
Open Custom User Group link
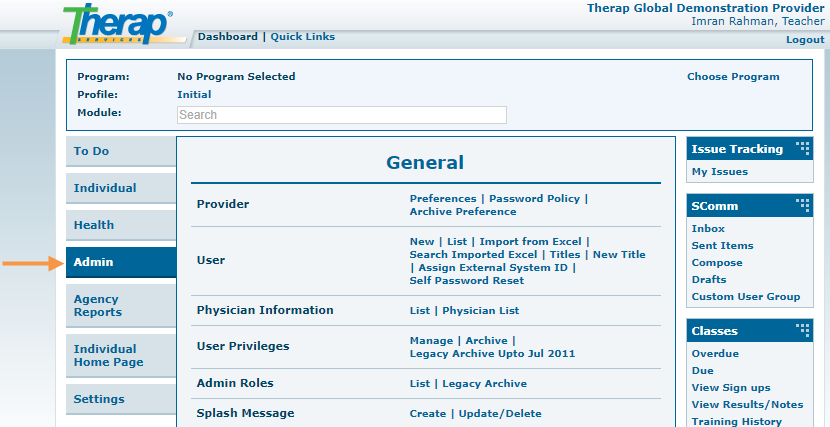pos(746,297)
